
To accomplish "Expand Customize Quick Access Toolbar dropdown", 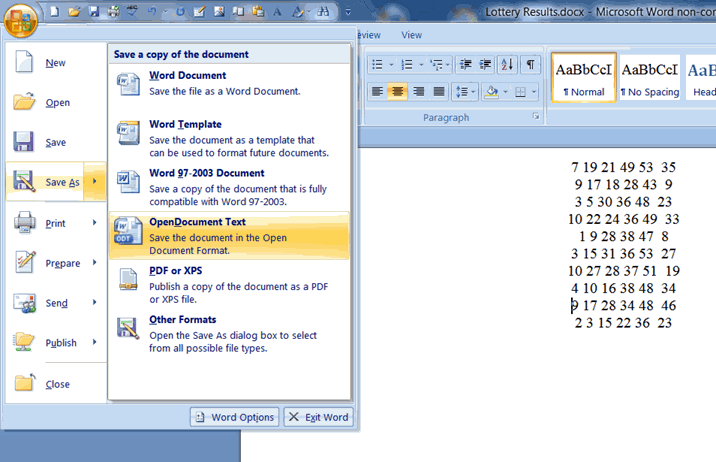I will coord(348,11).
